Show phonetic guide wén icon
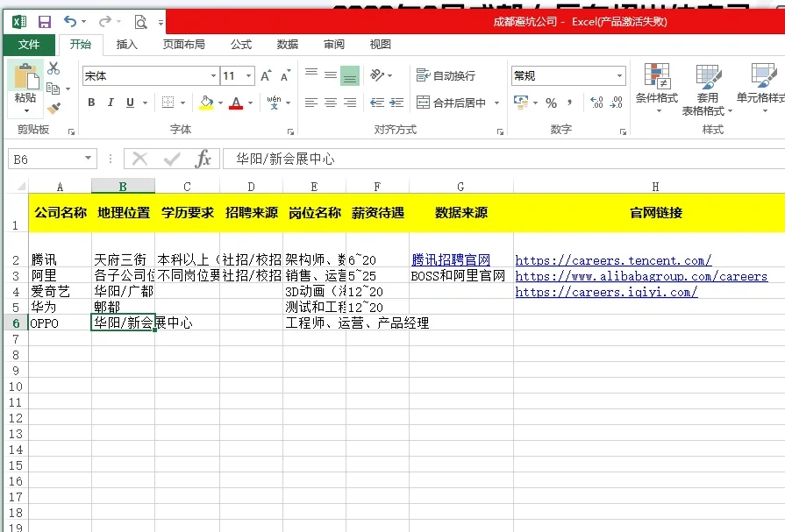785x532 pixels. click(x=274, y=102)
